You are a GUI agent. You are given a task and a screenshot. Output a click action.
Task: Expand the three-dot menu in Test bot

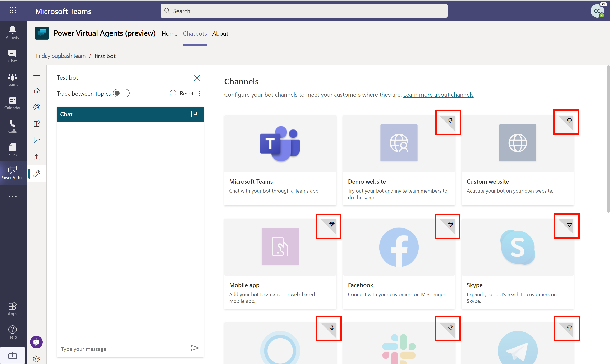coord(200,93)
